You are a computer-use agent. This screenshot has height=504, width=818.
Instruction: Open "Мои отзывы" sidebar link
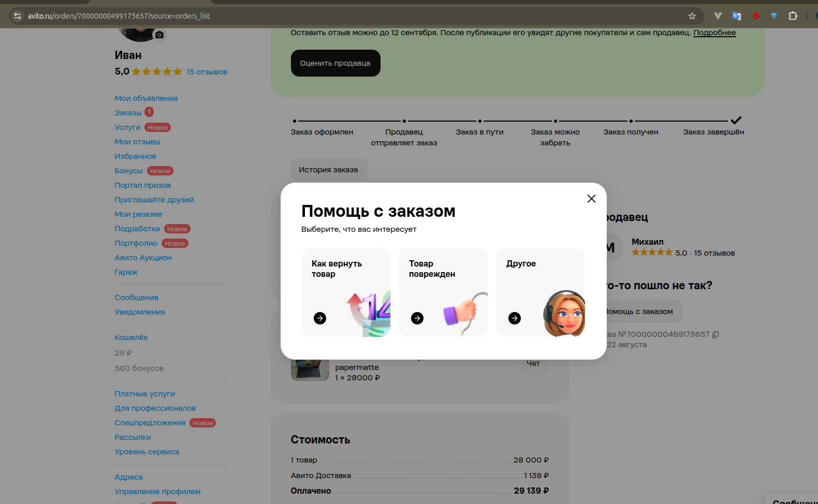(137, 142)
